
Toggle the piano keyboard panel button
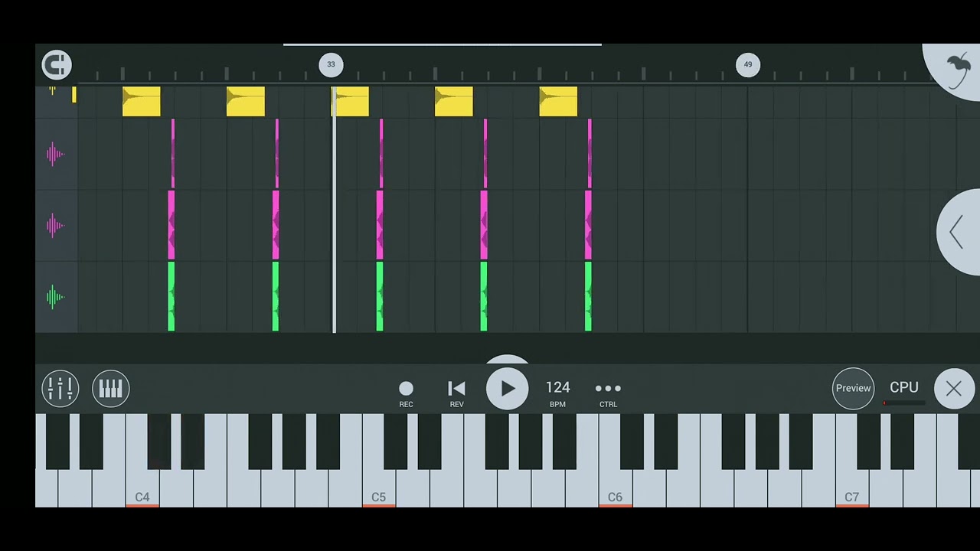111,389
